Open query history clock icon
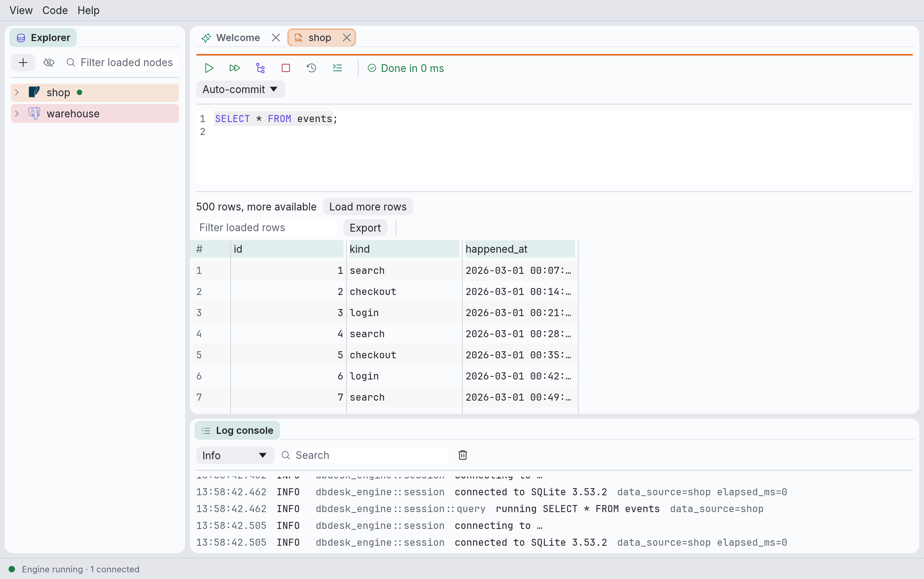The height and width of the screenshot is (579, 924). coord(312,68)
